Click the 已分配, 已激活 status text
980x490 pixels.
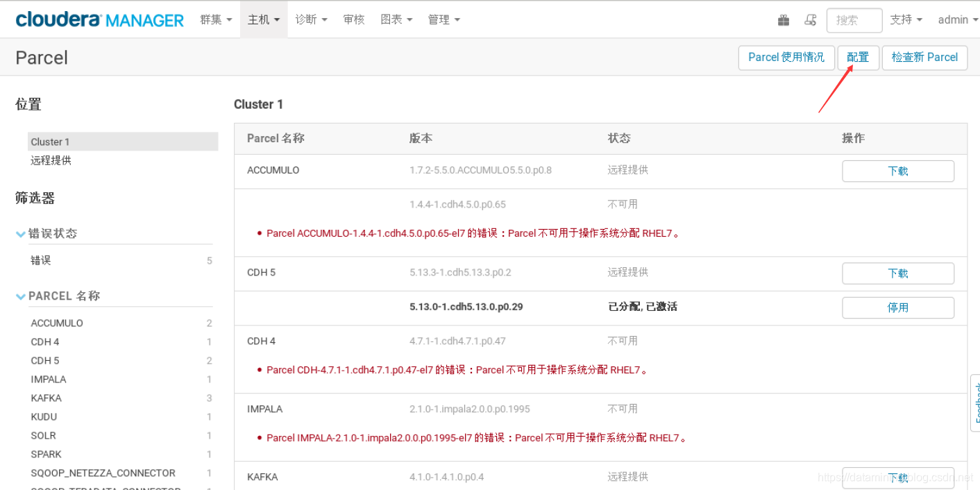coord(643,307)
